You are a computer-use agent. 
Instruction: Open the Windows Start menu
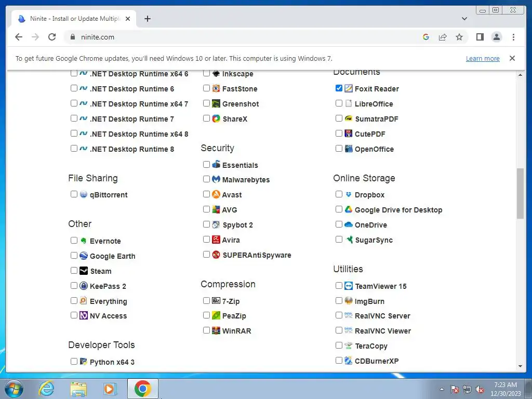14,389
